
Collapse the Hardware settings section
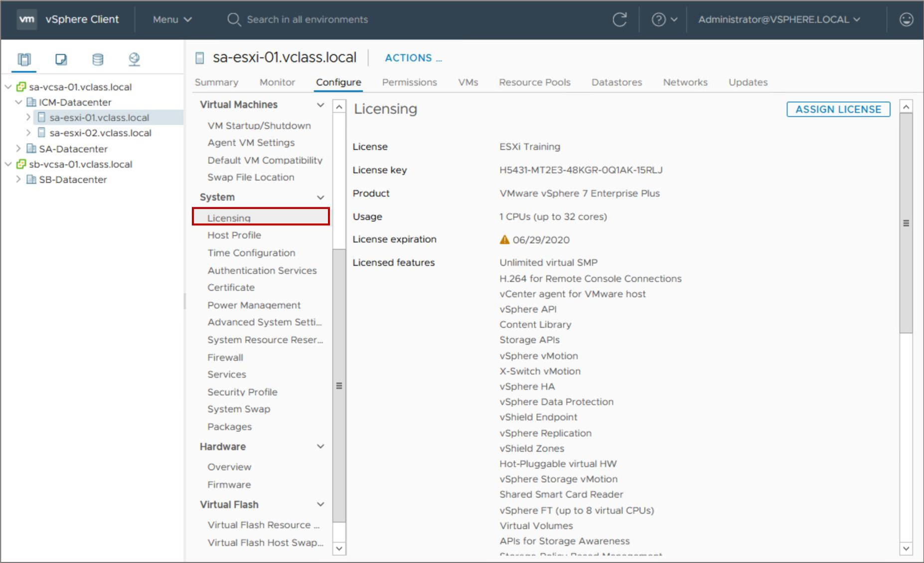320,446
